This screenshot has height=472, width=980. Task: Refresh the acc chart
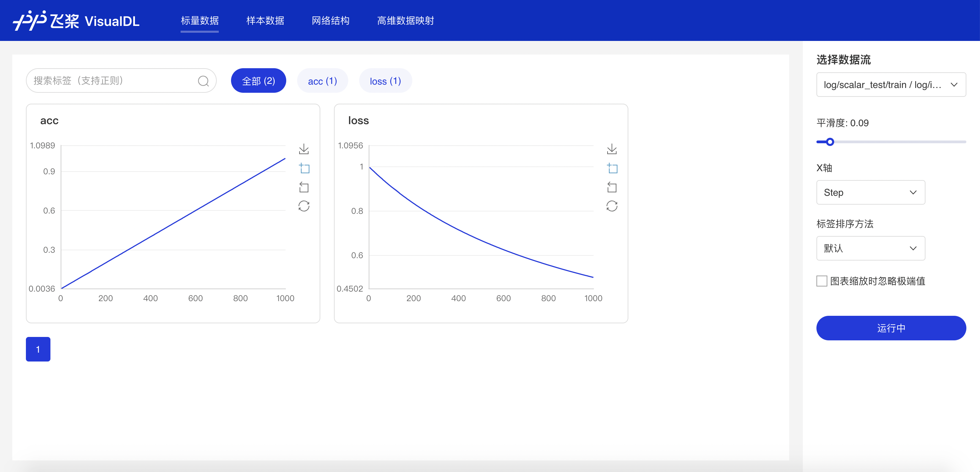304,206
